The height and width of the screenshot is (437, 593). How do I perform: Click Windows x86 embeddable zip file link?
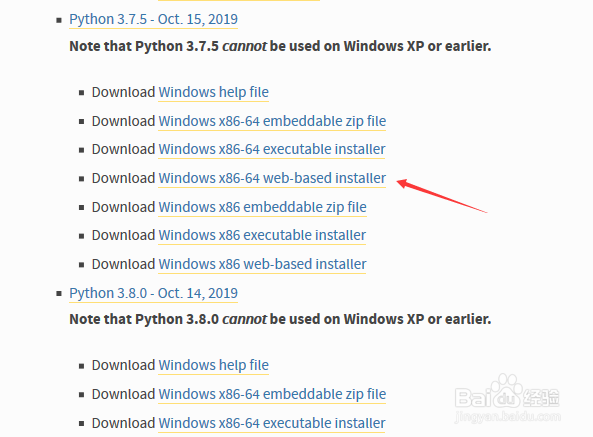[262, 207]
